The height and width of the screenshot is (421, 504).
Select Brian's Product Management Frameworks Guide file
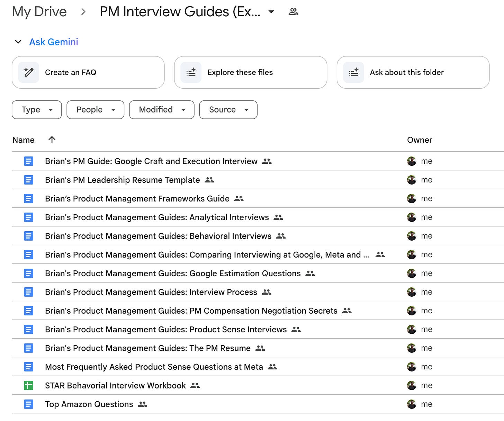pos(137,198)
